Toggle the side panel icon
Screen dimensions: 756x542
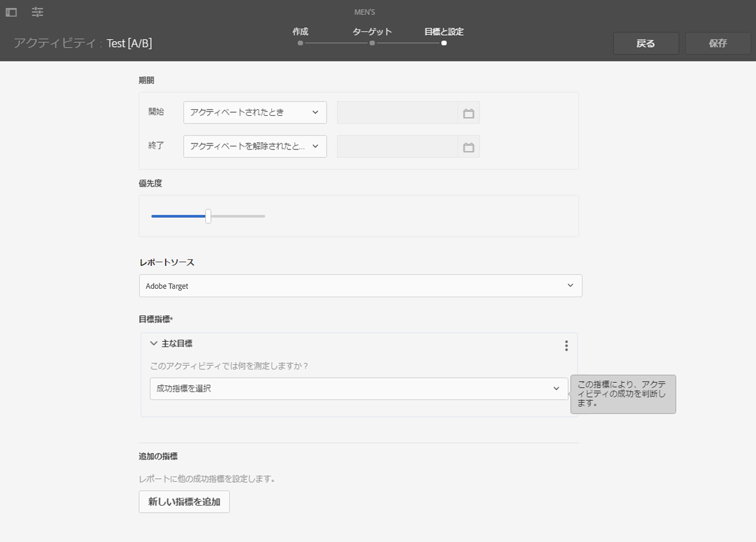11,12
